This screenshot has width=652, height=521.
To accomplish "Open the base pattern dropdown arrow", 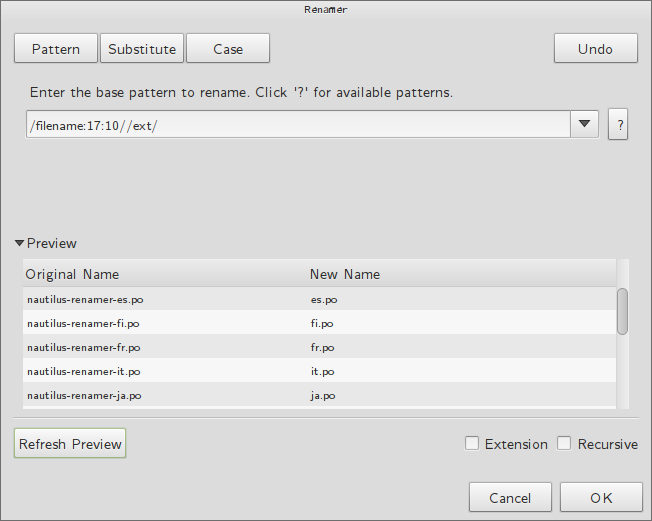I will pyautogui.click(x=584, y=124).
